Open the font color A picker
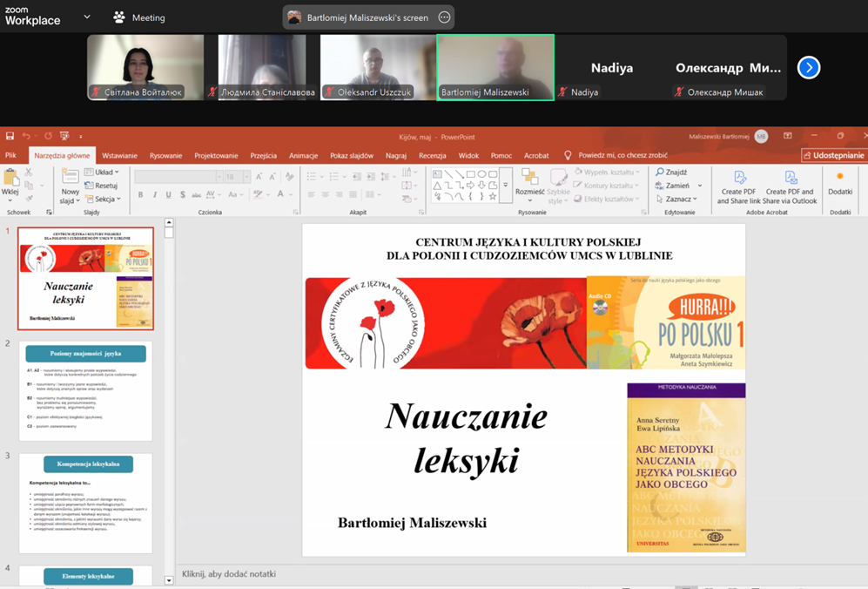The height and width of the screenshot is (589, 868). tap(280, 194)
